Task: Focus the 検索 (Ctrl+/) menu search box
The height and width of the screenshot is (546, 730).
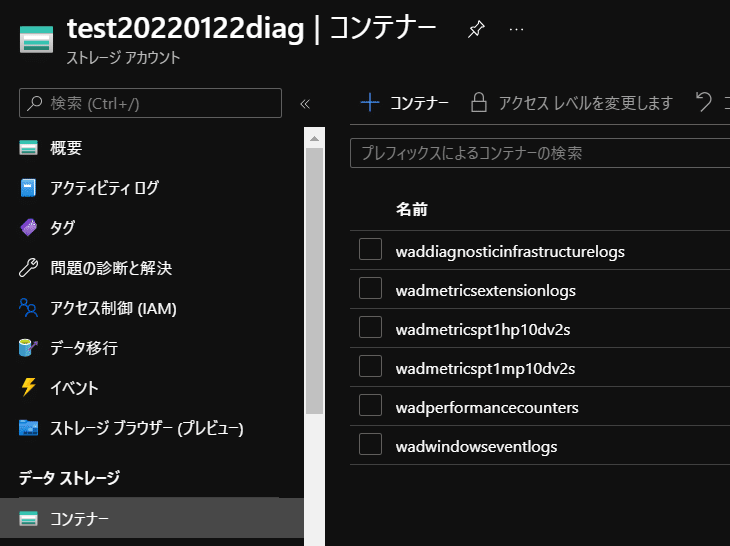Action: pos(150,103)
